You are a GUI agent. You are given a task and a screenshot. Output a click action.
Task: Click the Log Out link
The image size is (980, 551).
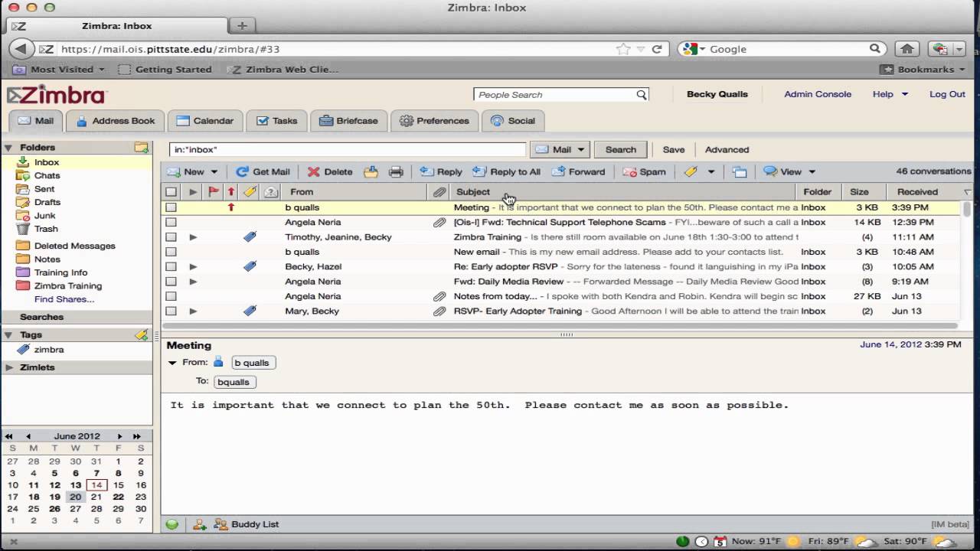tap(947, 94)
